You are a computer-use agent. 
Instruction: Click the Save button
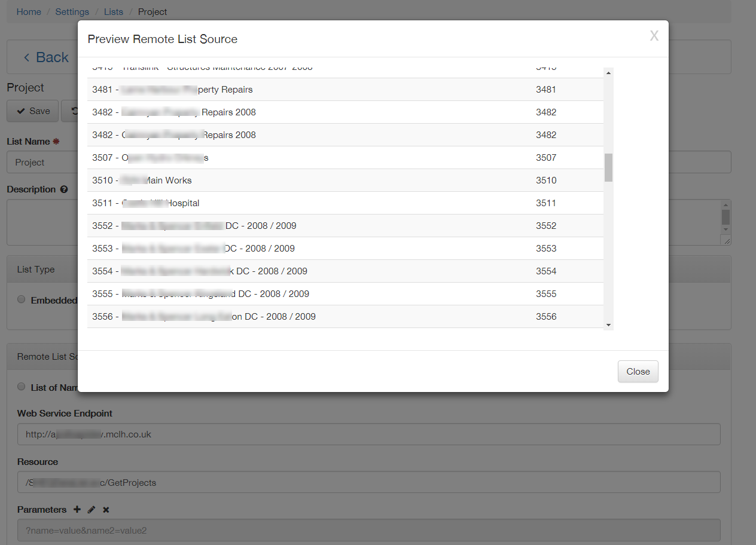pos(33,111)
